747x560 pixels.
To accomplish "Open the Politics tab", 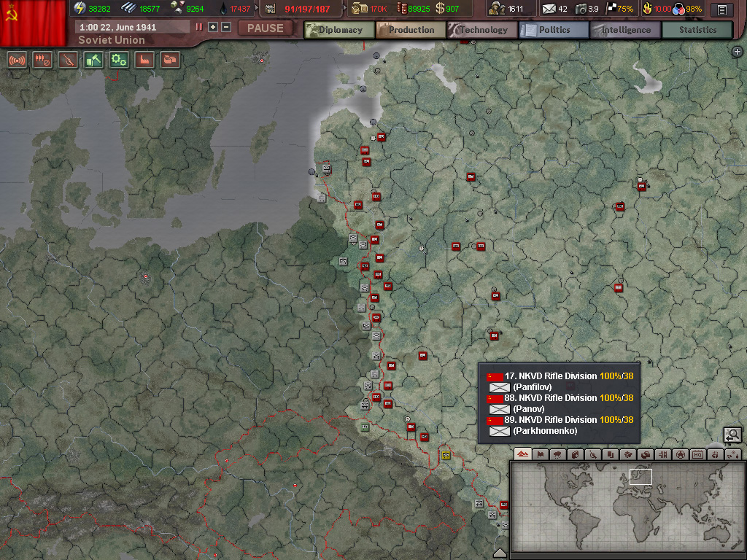I will [x=554, y=29].
